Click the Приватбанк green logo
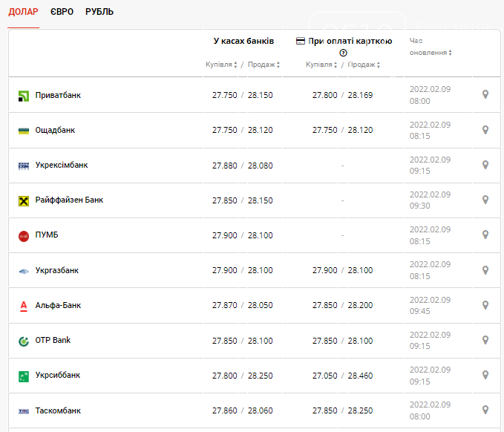The width and height of the screenshot is (504, 432). [x=24, y=96]
